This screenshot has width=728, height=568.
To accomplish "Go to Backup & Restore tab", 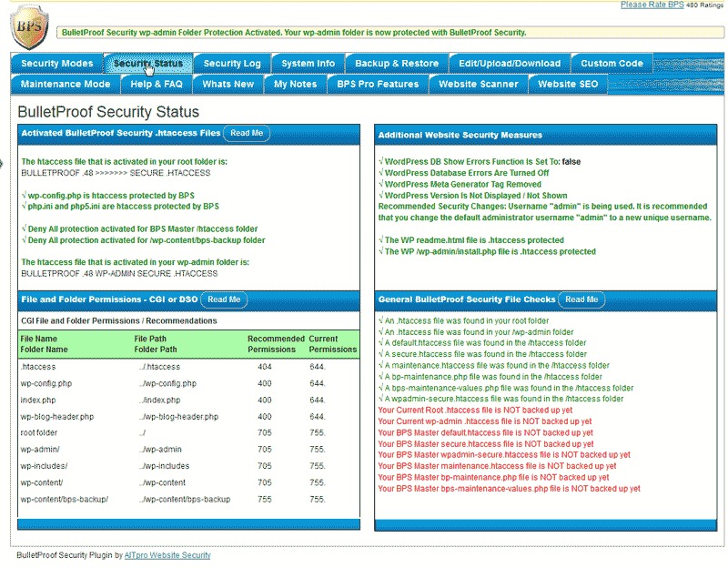I will click(397, 64).
